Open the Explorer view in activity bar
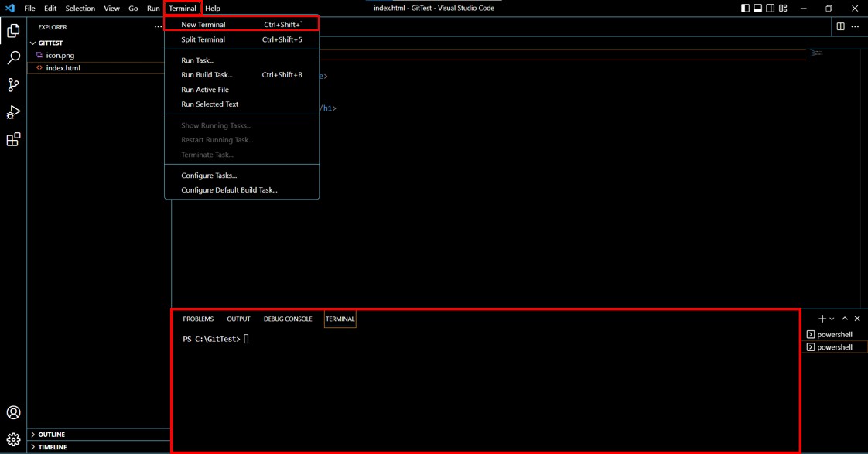The image size is (868, 454). point(13,30)
